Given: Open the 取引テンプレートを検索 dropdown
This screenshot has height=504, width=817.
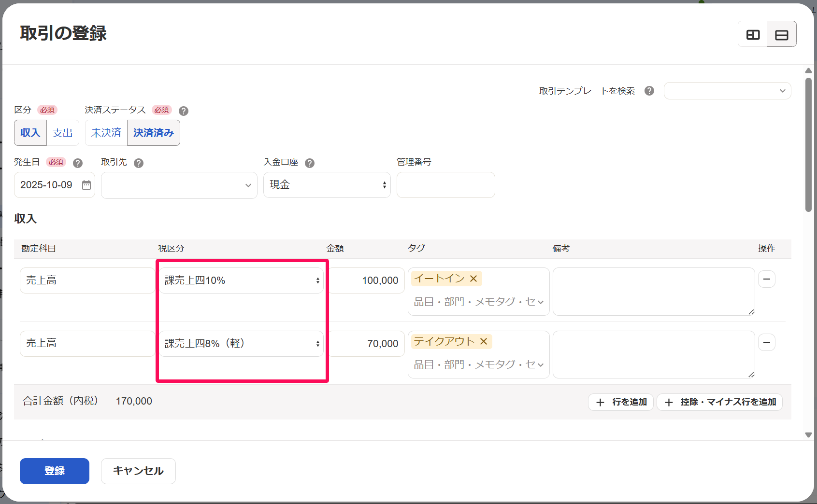Looking at the screenshot, I should click(x=727, y=91).
